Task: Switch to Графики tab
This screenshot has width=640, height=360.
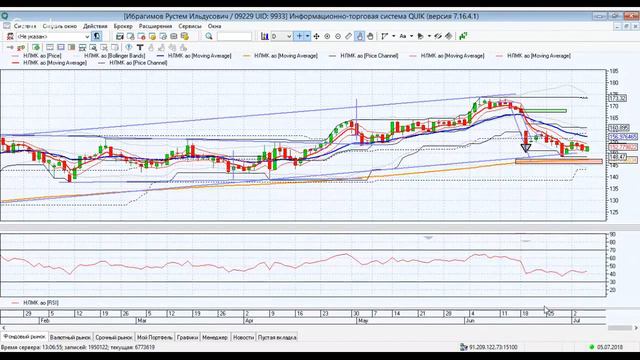Action: [x=187, y=338]
